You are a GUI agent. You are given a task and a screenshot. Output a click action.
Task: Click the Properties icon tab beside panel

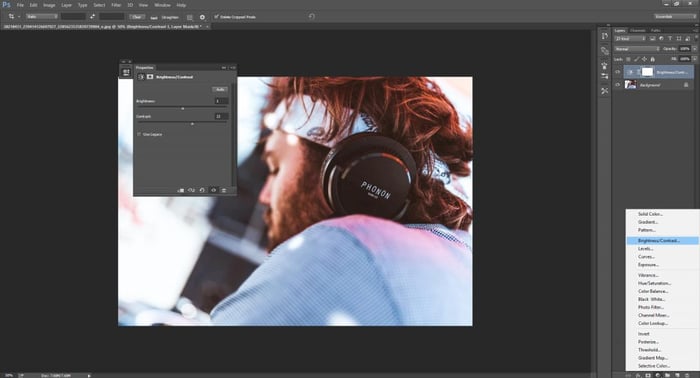tap(126, 72)
